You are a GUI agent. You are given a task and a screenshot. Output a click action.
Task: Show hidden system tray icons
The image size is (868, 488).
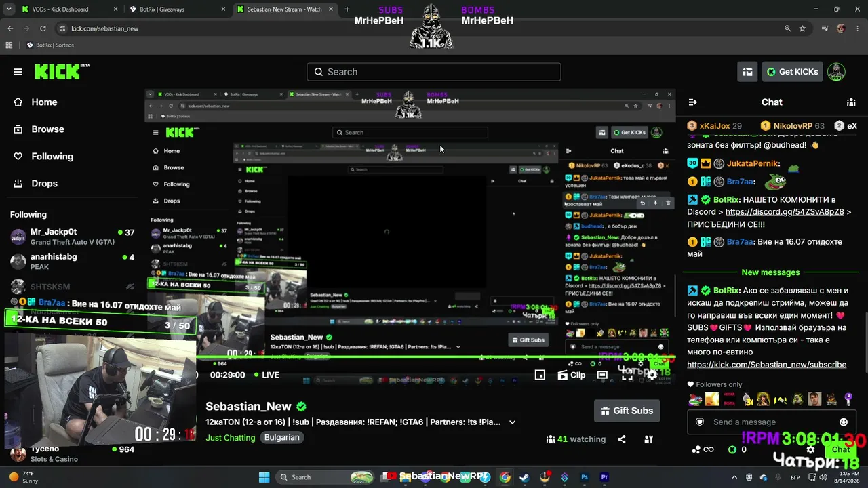pos(736,477)
